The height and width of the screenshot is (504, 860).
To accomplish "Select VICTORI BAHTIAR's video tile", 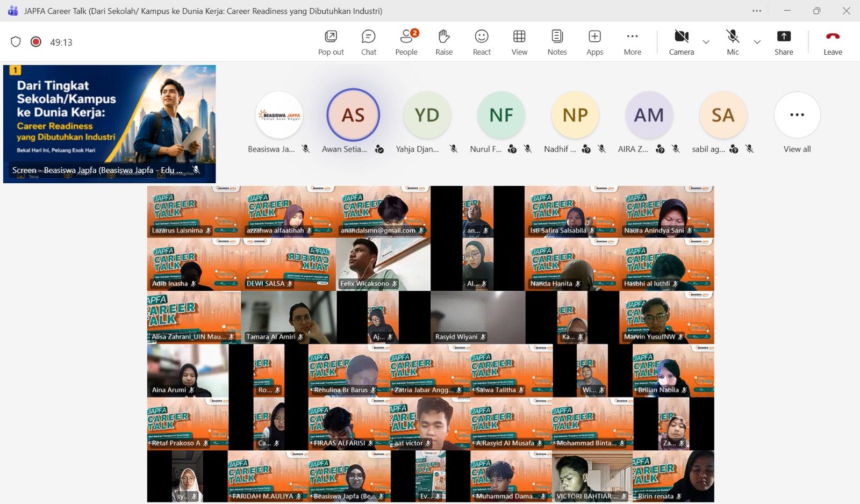I will [592, 477].
